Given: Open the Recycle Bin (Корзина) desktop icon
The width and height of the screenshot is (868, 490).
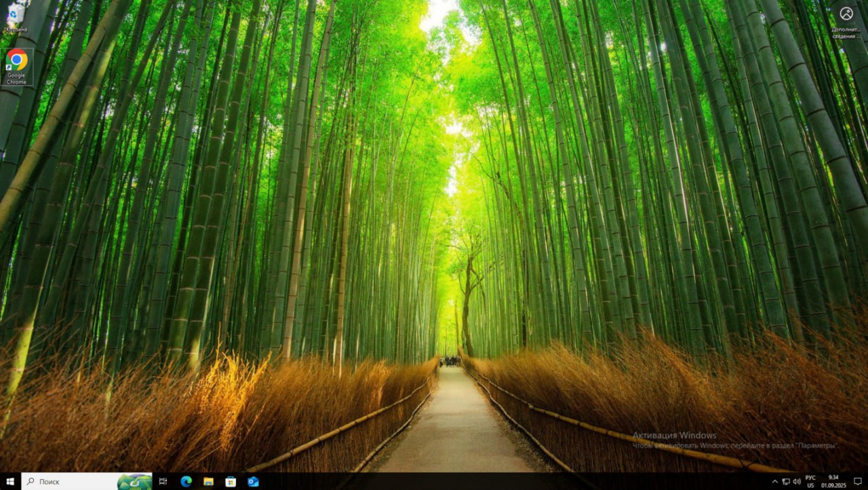Looking at the screenshot, I should [16, 16].
